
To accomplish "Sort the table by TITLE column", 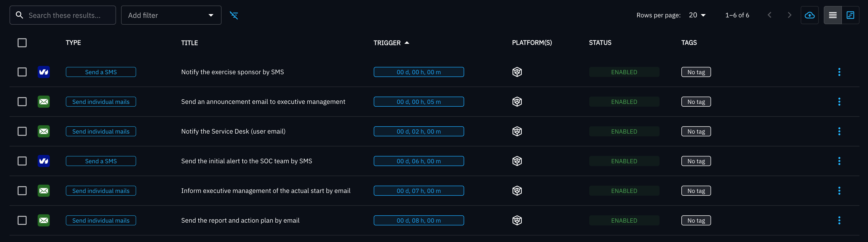I will click(189, 43).
